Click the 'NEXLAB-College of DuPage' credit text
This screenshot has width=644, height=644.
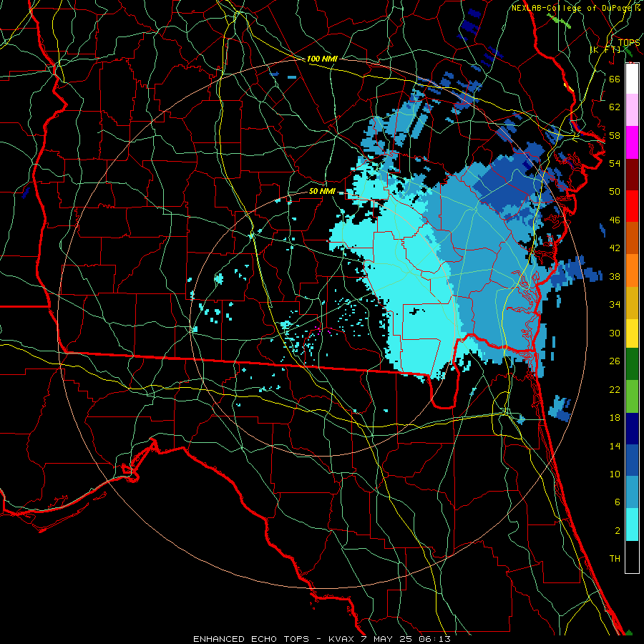tap(572, 8)
